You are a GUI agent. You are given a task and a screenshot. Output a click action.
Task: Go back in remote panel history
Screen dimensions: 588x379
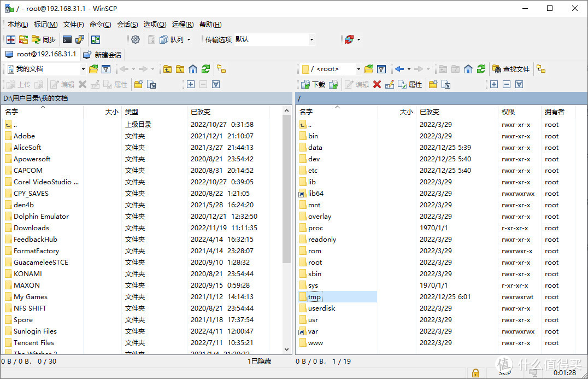click(x=399, y=69)
